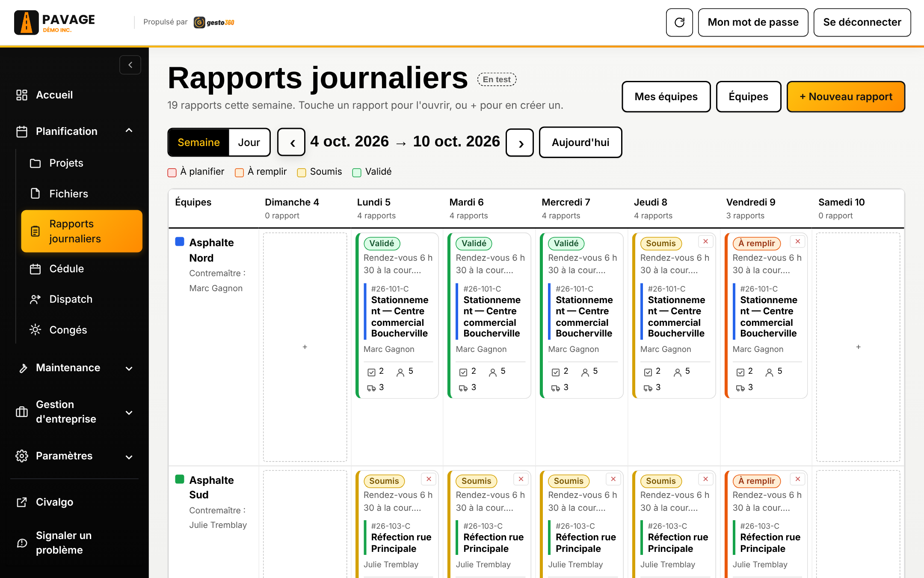Open Mon mot de passe
Screen dimensions: 924x578
(753, 22)
